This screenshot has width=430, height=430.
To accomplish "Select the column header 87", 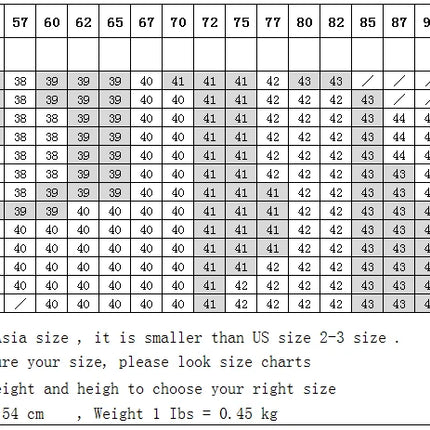I will [399, 22].
